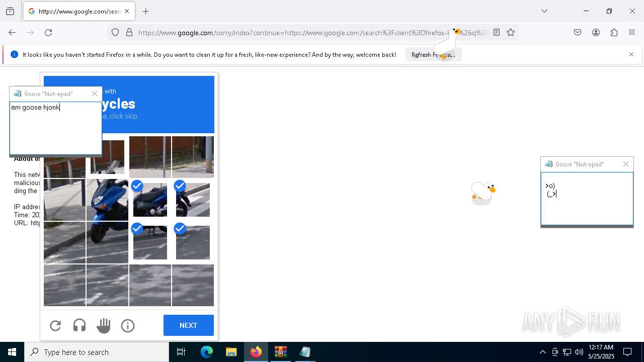Reload the captcha challenge

[55, 326]
